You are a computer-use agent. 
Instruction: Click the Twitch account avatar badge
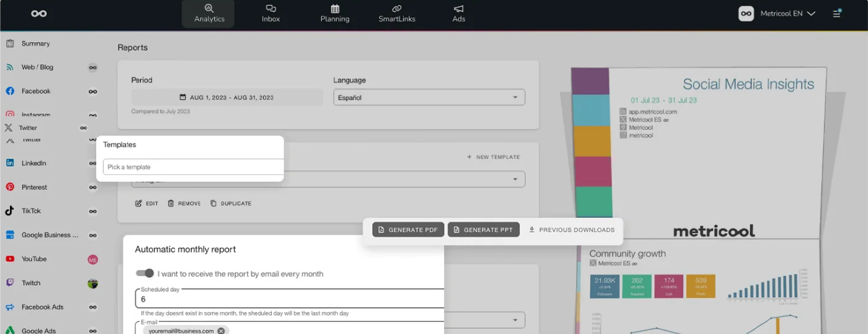coord(93,283)
